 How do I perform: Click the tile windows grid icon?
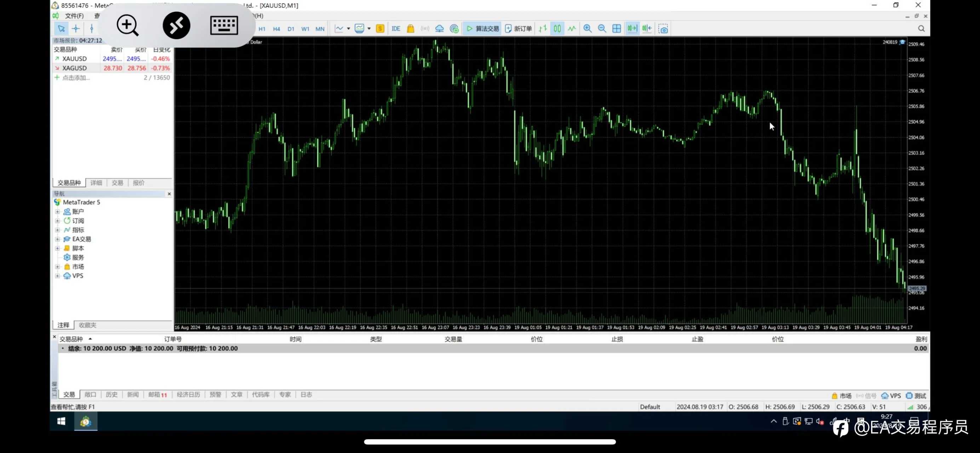616,29
